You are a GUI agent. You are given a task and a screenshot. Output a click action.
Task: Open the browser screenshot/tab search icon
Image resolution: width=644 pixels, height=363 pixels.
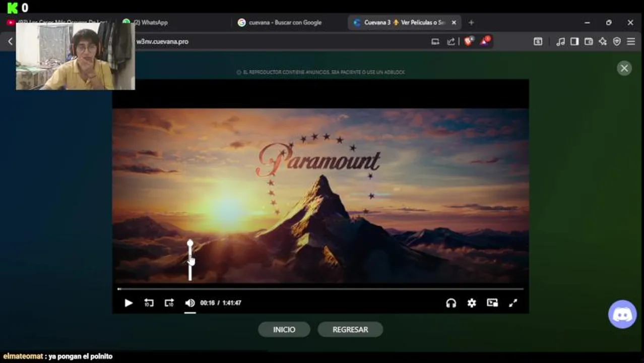coord(538,42)
